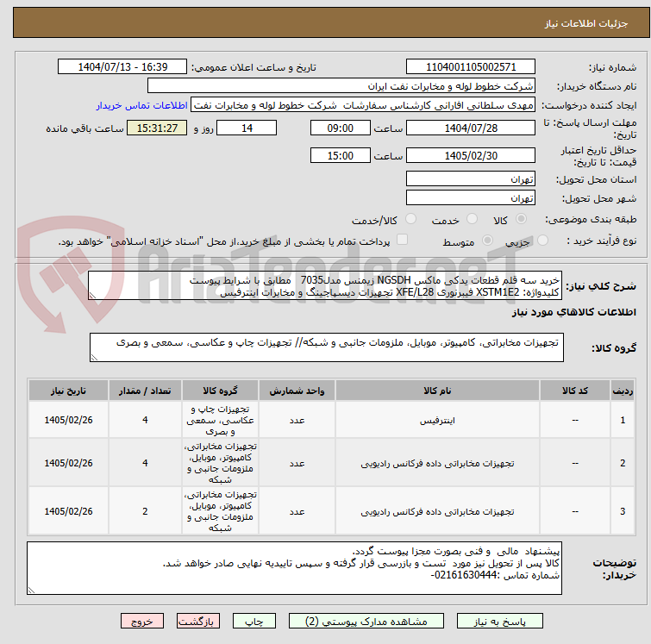651x644 pixels.
Task: Click the response deadline hour 09:00 field
Action: tap(340, 128)
